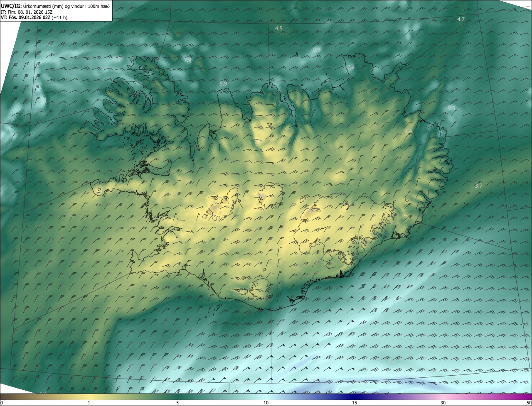Click the 4.7 value label on the map
The width and height of the screenshot is (532, 406).
461,20
